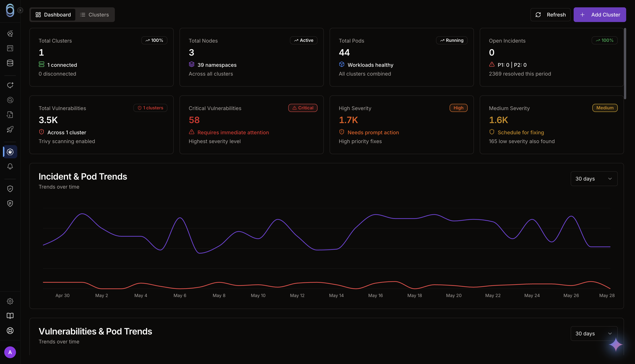The width and height of the screenshot is (635, 364).
Task: Click the 1 clusters badge on Total Vulnerabilities
Action: pos(150,108)
